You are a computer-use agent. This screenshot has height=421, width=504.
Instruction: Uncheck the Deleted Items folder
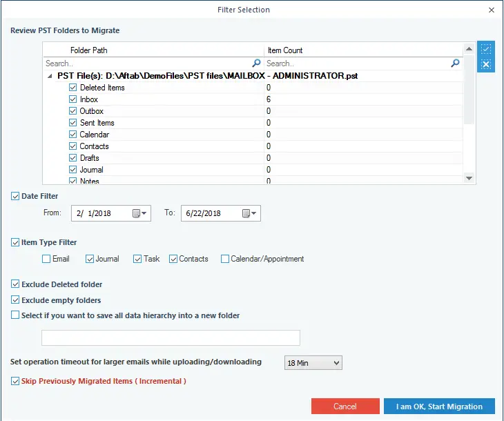(x=73, y=88)
